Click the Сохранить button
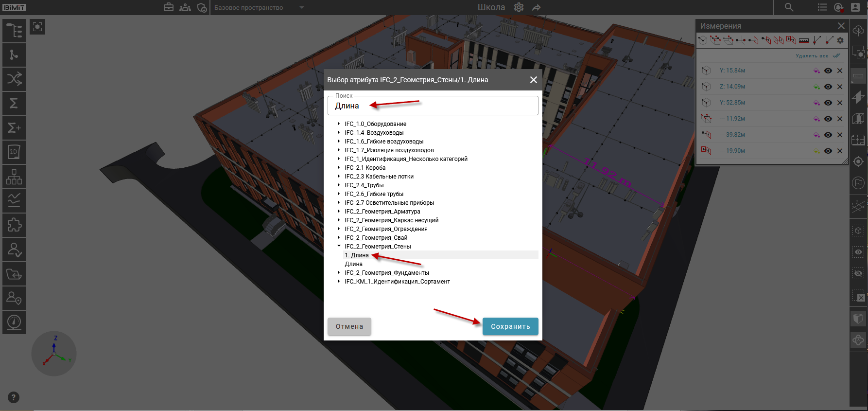 tap(510, 326)
